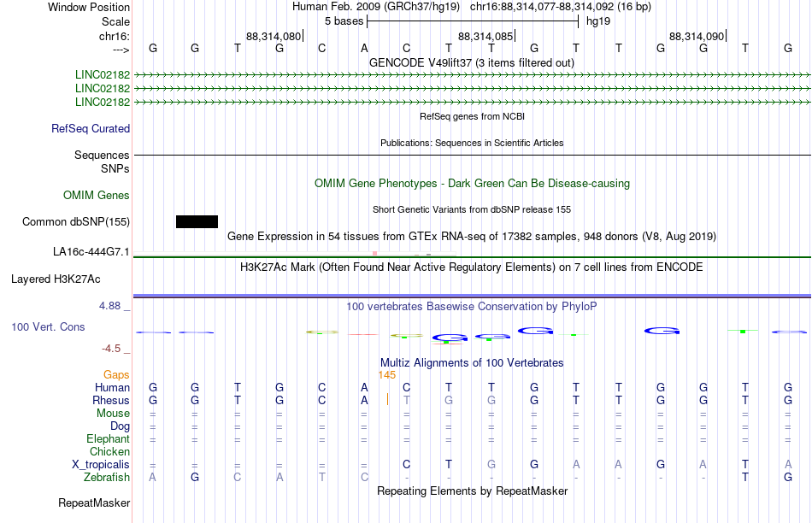Image resolution: width=812 pixels, height=523 pixels.
Task: Click the Multiz Alignments of 100 Vertebrates title
Action: (472, 362)
